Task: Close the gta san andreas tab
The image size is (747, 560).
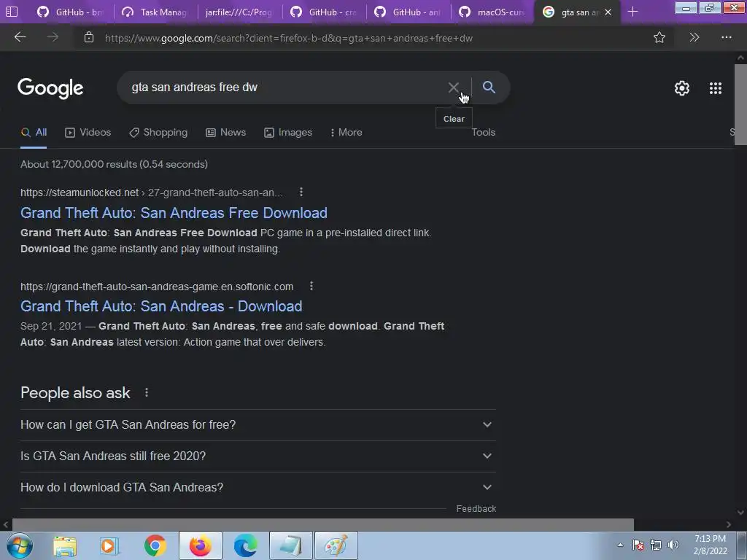Action: click(x=608, y=12)
